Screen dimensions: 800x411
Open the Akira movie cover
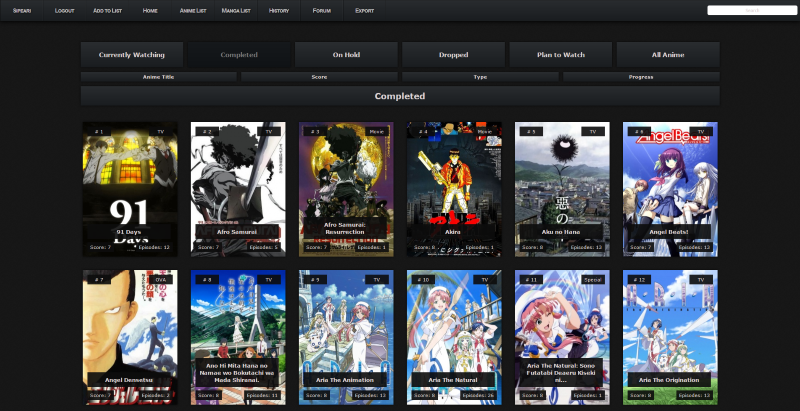454,189
